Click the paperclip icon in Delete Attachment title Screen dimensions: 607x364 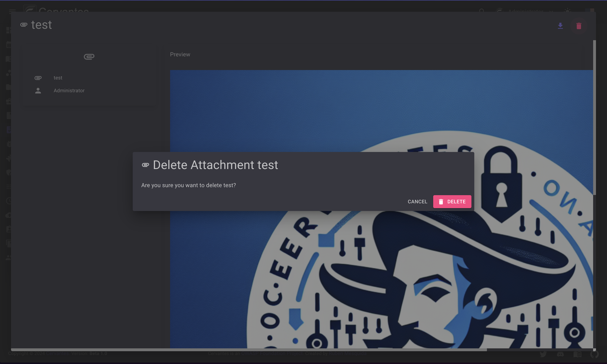click(x=146, y=165)
